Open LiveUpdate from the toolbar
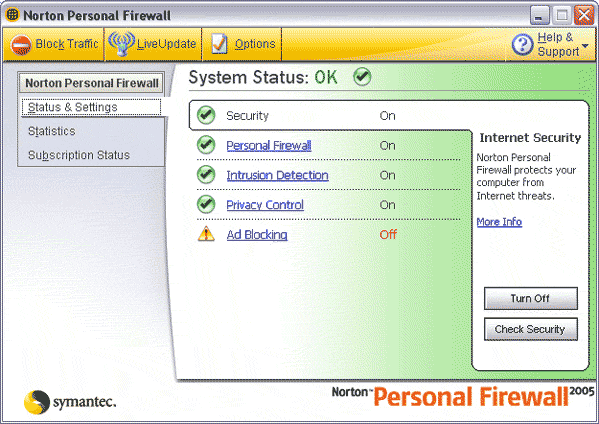Screen dimensions: 599x424 coord(153,44)
